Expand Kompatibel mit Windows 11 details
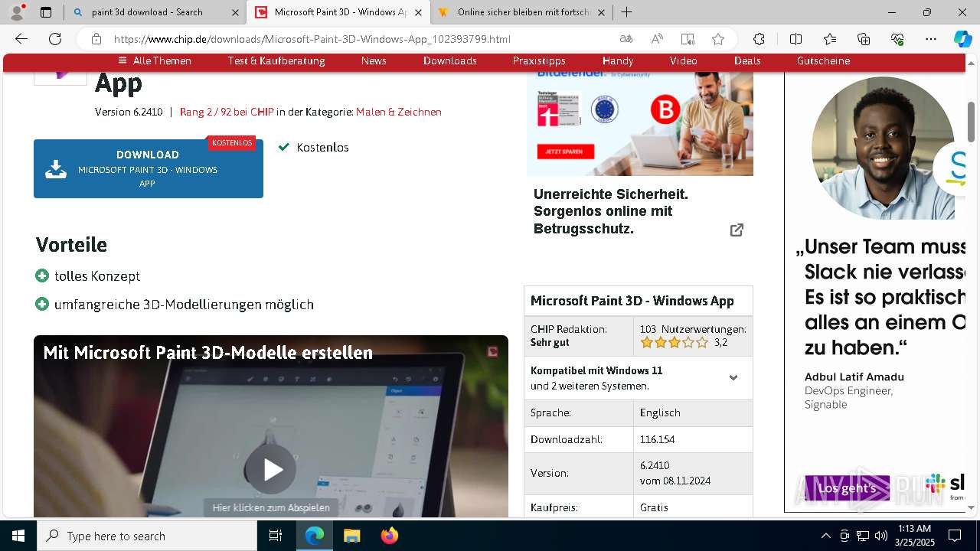The height and width of the screenshot is (551, 980). click(x=733, y=378)
